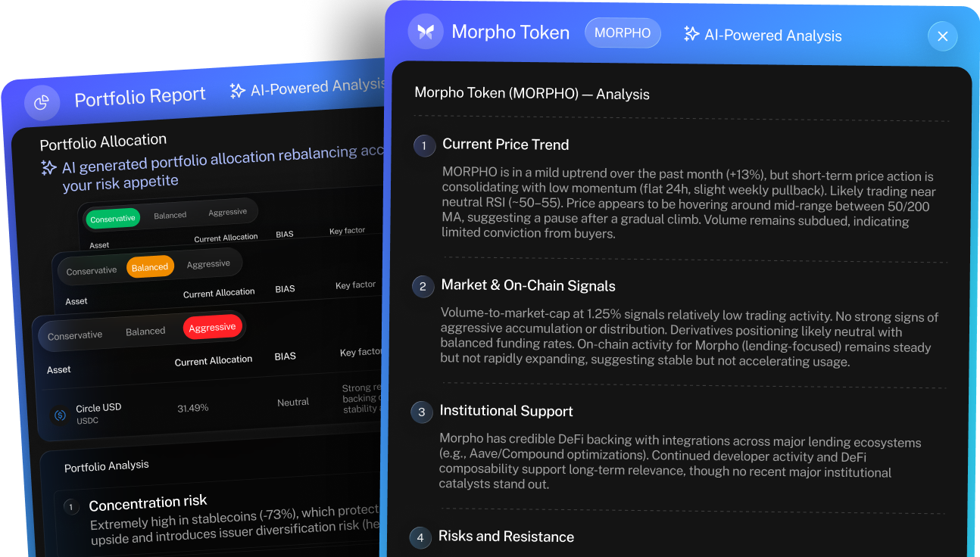Select Conservative in the orange Balanced-selected row
Viewport: 980px width, 557px height.
92,271
